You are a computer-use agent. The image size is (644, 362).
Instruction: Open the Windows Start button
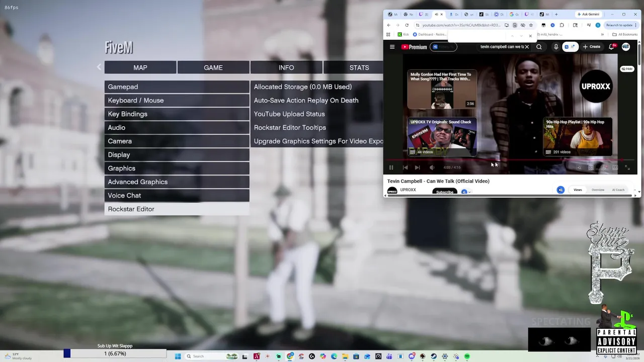pos(178,356)
